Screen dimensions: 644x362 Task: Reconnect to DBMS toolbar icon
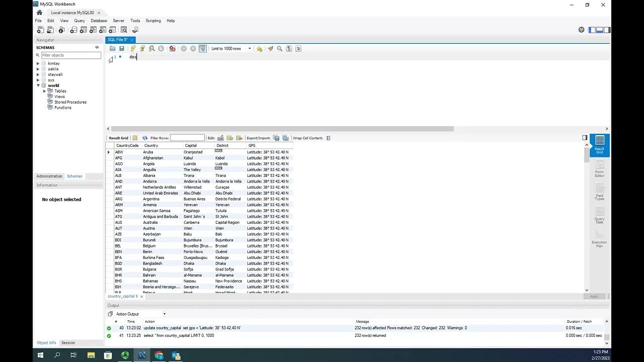pyautogui.click(x=135, y=30)
